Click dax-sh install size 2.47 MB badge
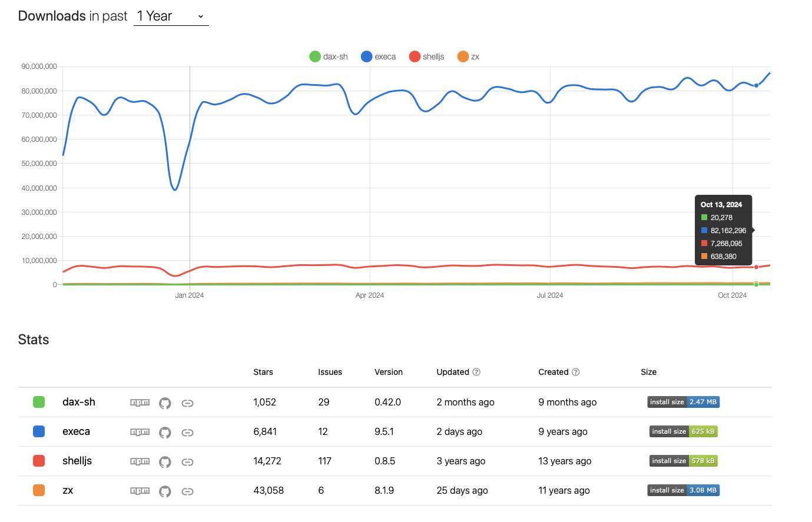This screenshot has height=522, width=812. tap(684, 402)
